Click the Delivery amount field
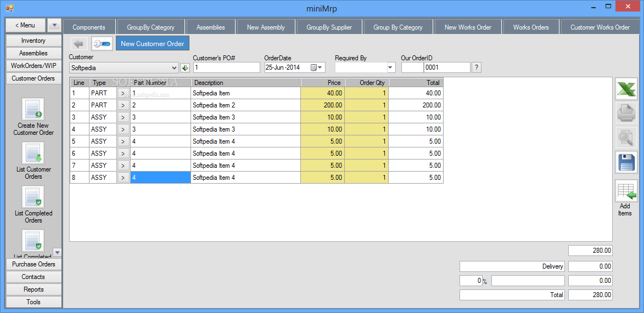This screenshot has height=313, width=644. [x=590, y=266]
